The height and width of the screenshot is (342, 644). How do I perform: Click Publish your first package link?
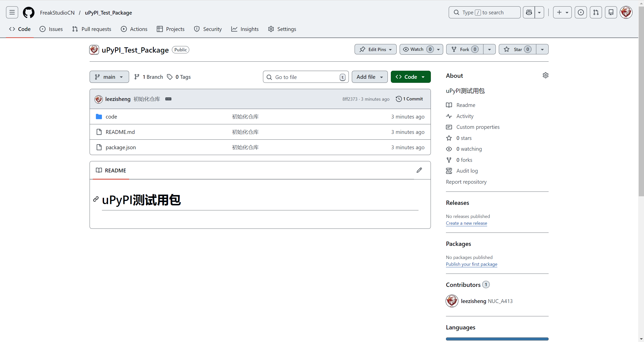(x=471, y=264)
